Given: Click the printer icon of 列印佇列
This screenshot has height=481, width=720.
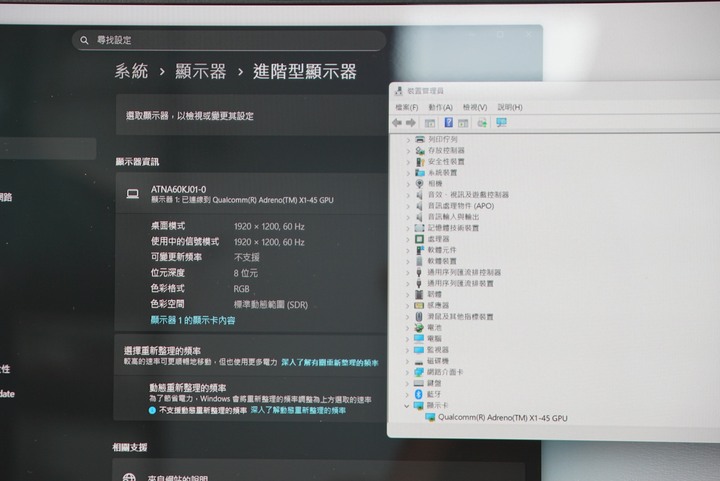Looking at the screenshot, I should pos(420,139).
